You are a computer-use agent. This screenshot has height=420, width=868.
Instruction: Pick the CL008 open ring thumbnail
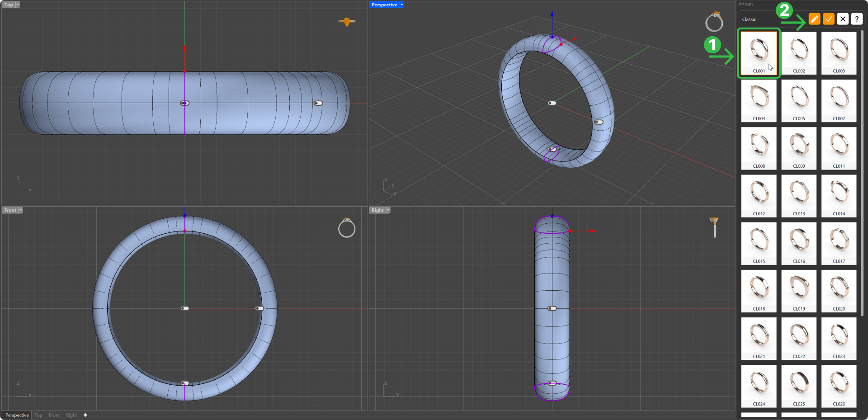click(x=759, y=148)
